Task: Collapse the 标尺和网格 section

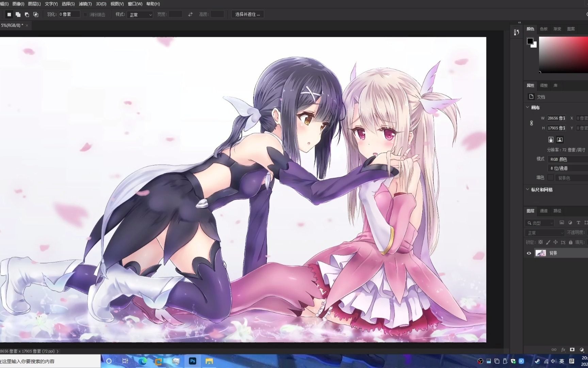Action: tap(528, 189)
